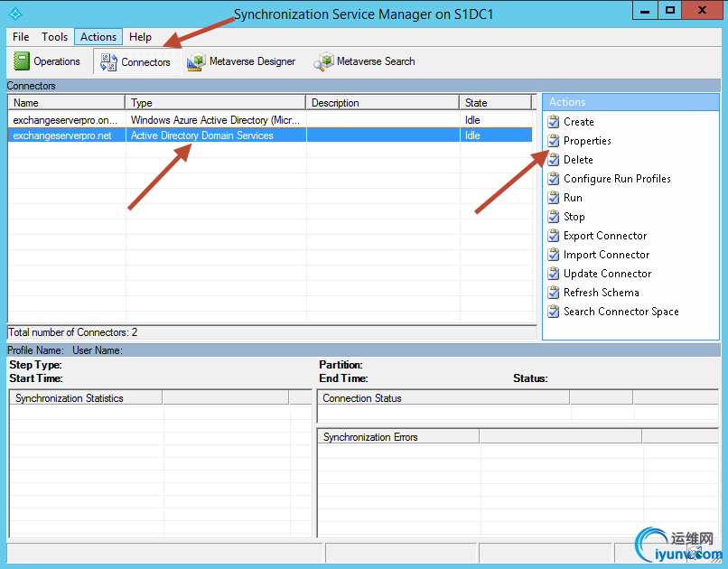728x569 pixels.
Task: Click the icon beside Stop action
Action: click(x=554, y=217)
